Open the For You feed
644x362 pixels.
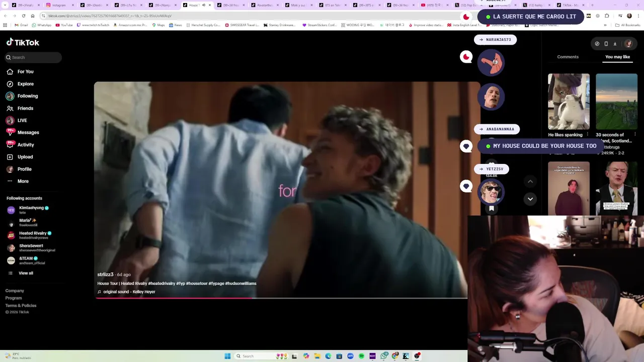coord(20,71)
